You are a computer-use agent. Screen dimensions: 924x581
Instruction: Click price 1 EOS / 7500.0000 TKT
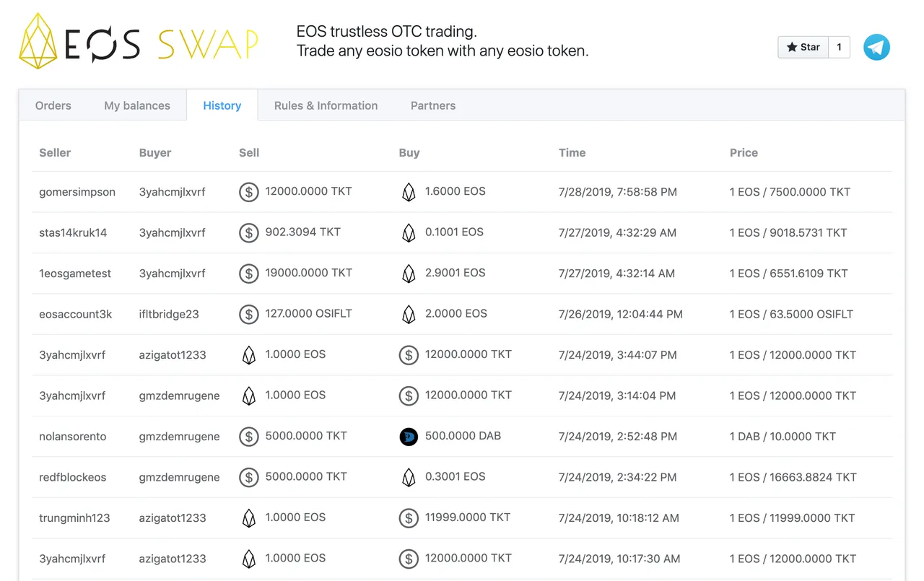click(790, 192)
